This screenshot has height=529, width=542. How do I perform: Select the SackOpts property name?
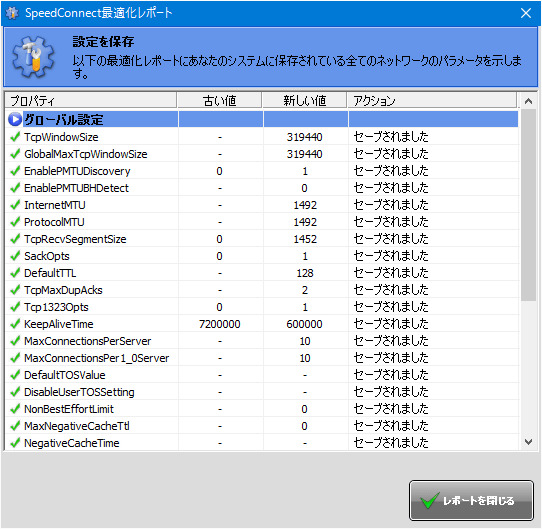[x=47, y=256]
